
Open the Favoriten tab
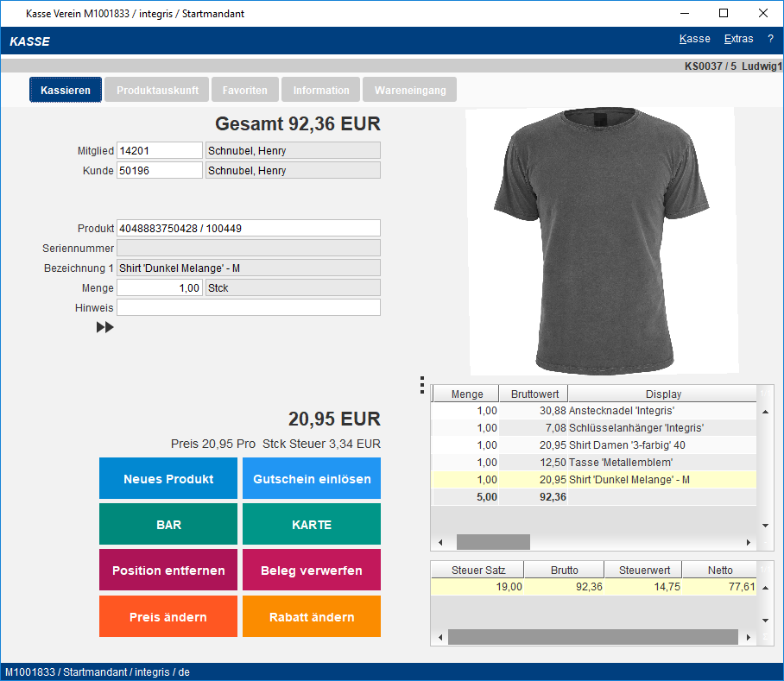(x=244, y=90)
